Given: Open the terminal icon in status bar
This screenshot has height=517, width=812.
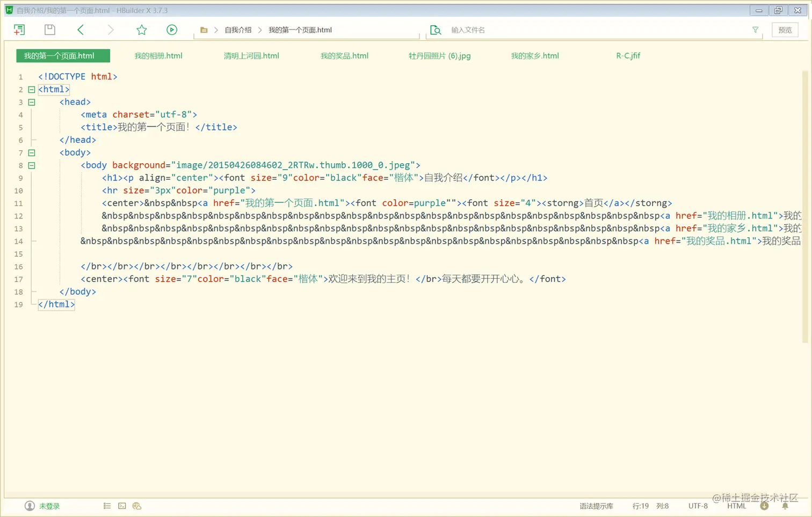Looking at the screenshot, I should click(x=122, y=506).
